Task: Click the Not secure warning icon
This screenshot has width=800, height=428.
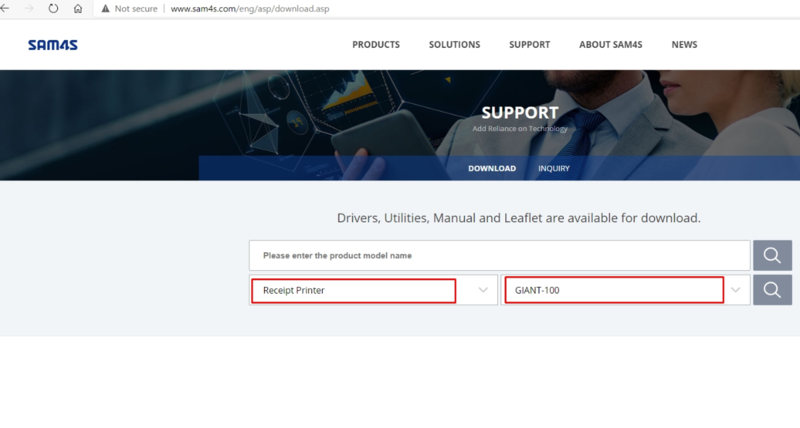Action: pos(105,7)
